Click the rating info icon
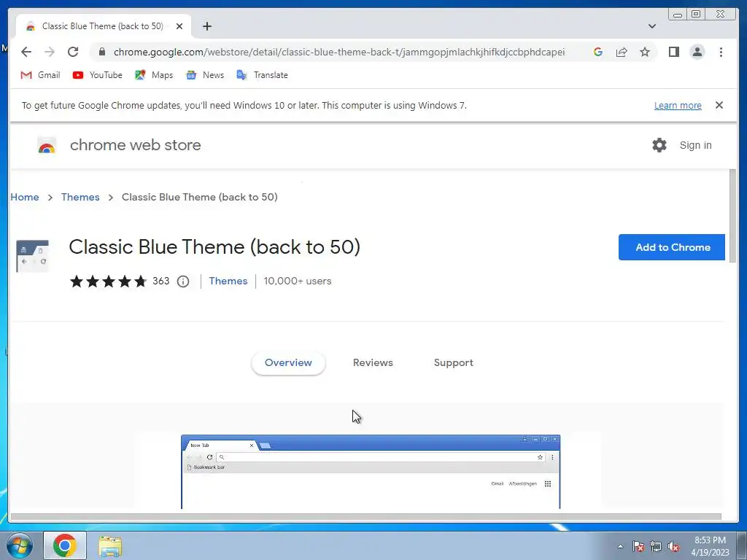The height and width of the screenshot is (560, 747). tap(183, 281)
